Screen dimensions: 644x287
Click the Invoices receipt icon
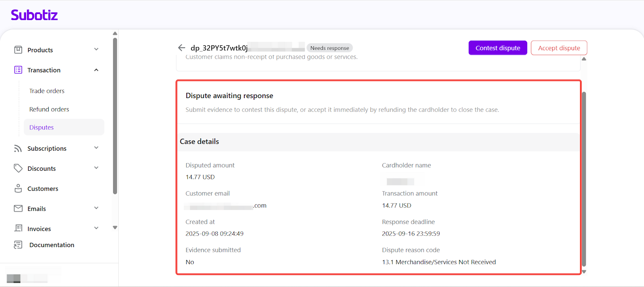click(18, 228)
